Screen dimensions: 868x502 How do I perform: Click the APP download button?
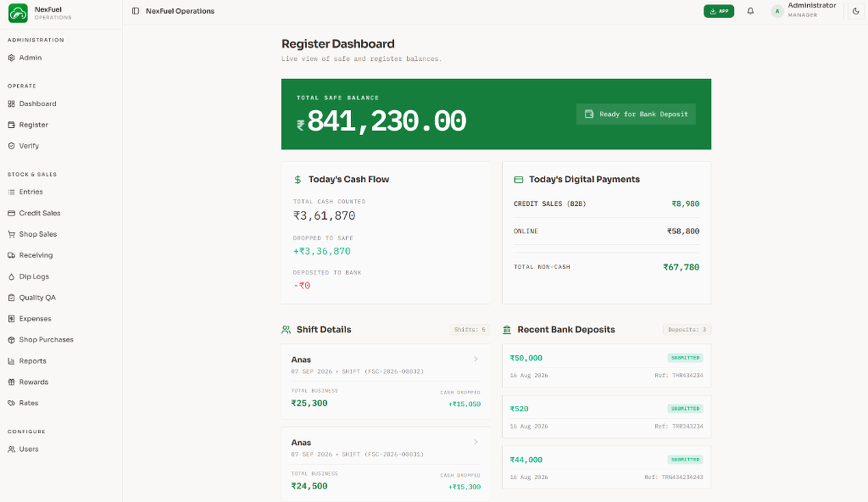pos(719,11)
